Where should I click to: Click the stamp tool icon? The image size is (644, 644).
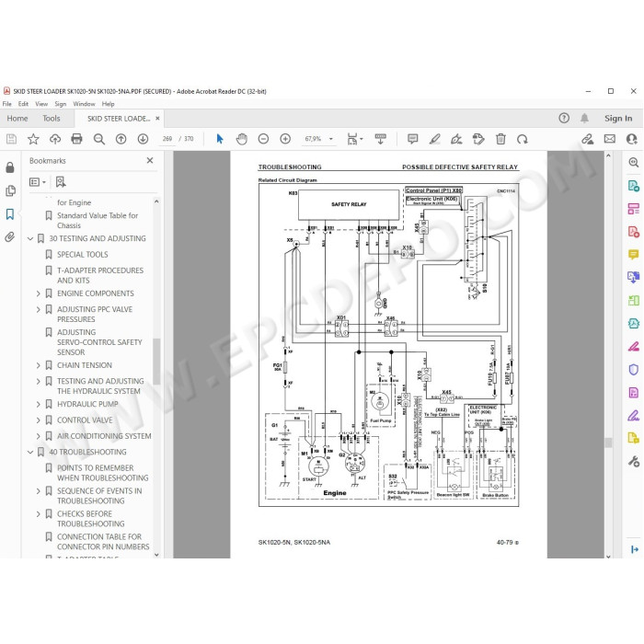[478, 139]
